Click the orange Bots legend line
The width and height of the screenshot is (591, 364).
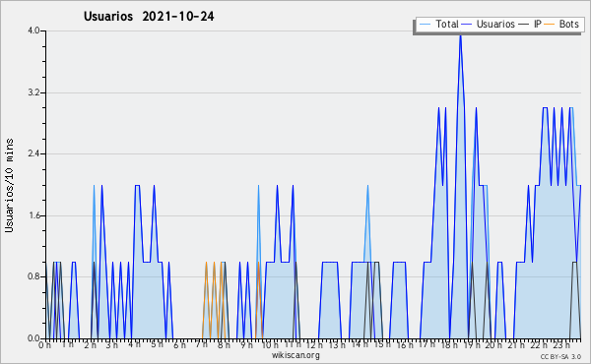click(x=550, y=25)
